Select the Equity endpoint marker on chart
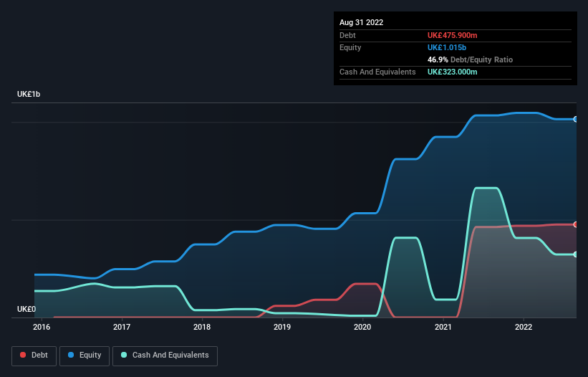Screen dimensions: 588x377 (576, 119)
